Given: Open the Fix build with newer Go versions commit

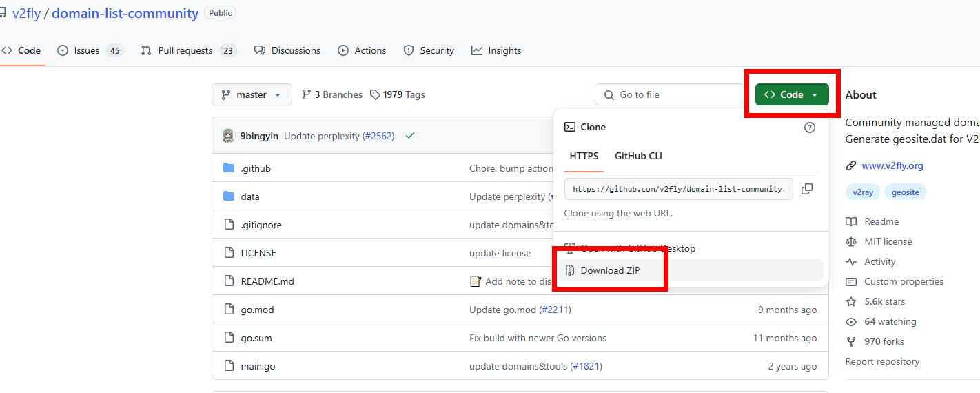Looking at the screenshot, I should 538,338.
